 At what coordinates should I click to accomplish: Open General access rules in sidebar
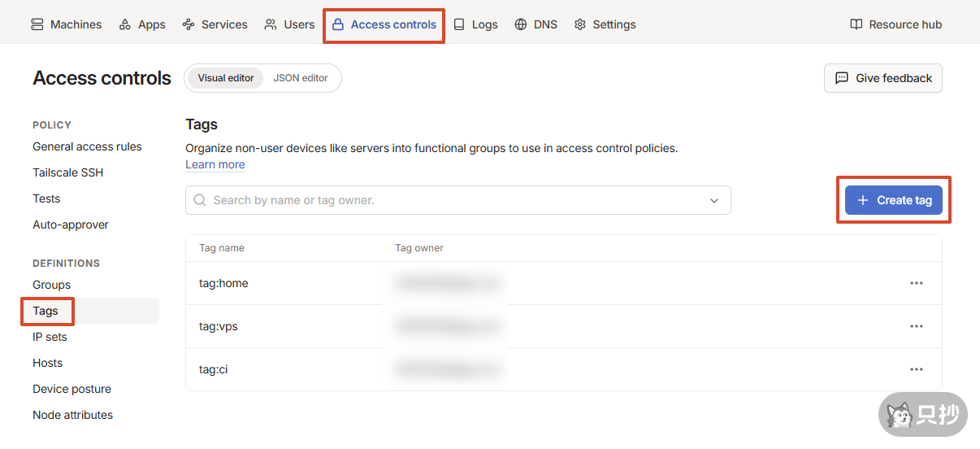coord(87,146)
